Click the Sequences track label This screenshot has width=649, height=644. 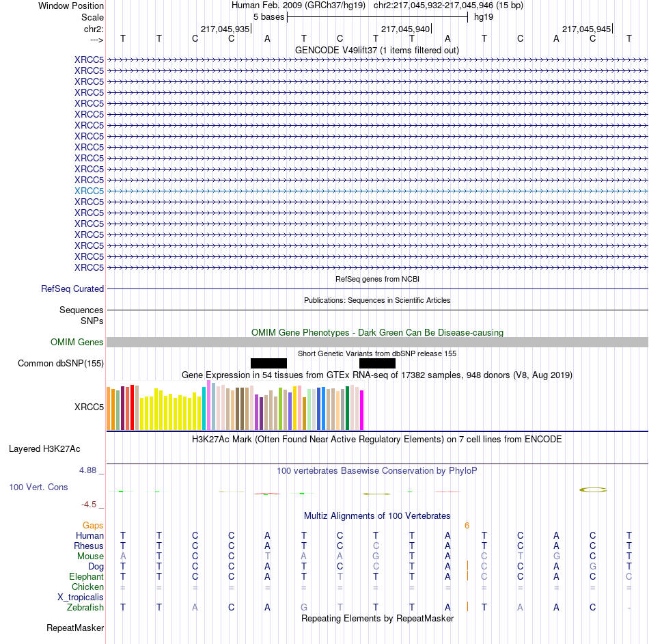(x=81, y=310)
